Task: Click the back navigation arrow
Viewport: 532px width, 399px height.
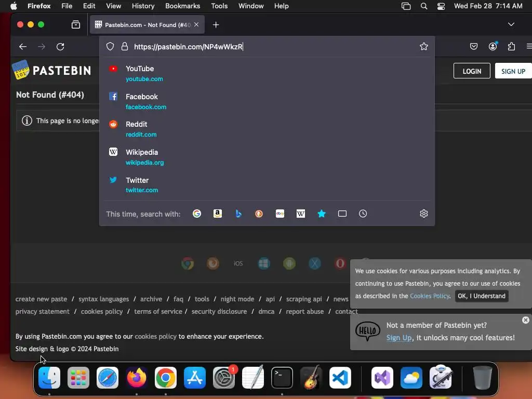Action: click(23, 46)
